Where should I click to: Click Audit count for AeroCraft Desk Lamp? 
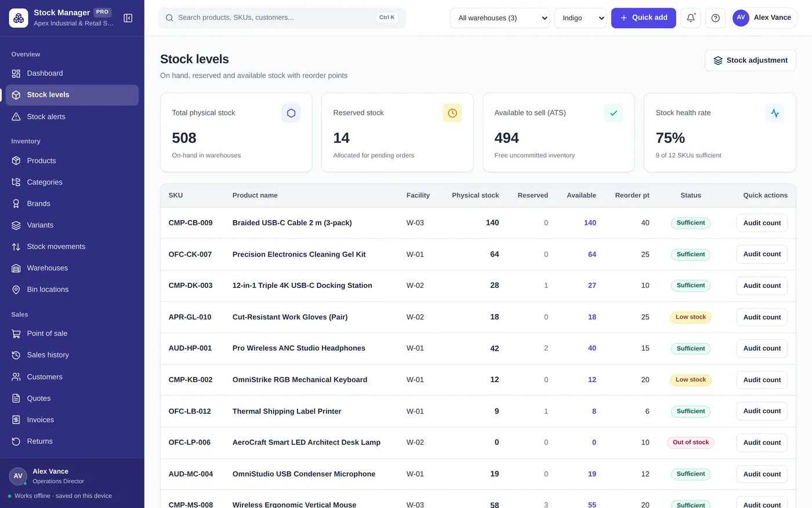click(762, 442)
